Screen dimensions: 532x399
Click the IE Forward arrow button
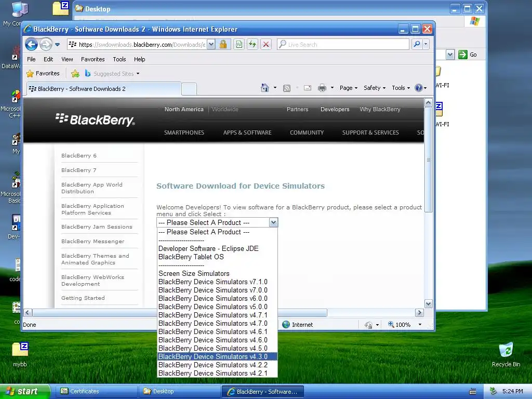(x=46, y=45)
